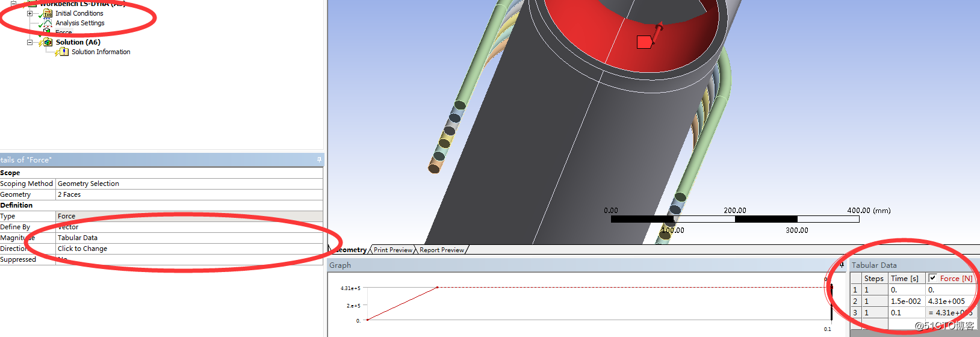Pin the Graph panel

[x=842, y=265]
